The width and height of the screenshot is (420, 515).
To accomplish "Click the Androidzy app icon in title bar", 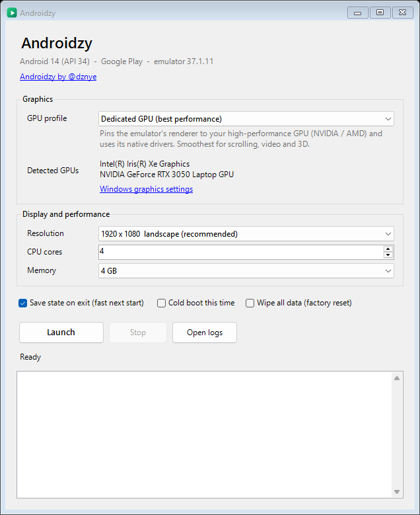I will [x=12, y=13].
